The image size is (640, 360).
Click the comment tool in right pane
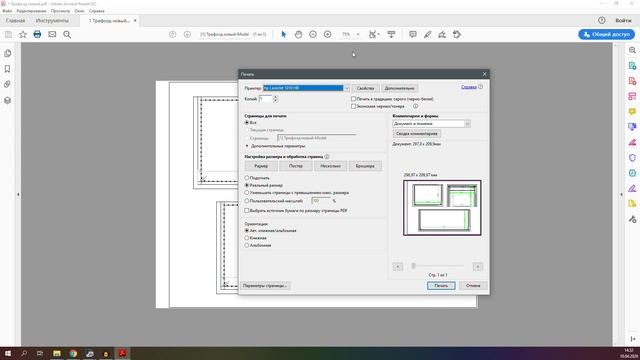tap(632, 111)
